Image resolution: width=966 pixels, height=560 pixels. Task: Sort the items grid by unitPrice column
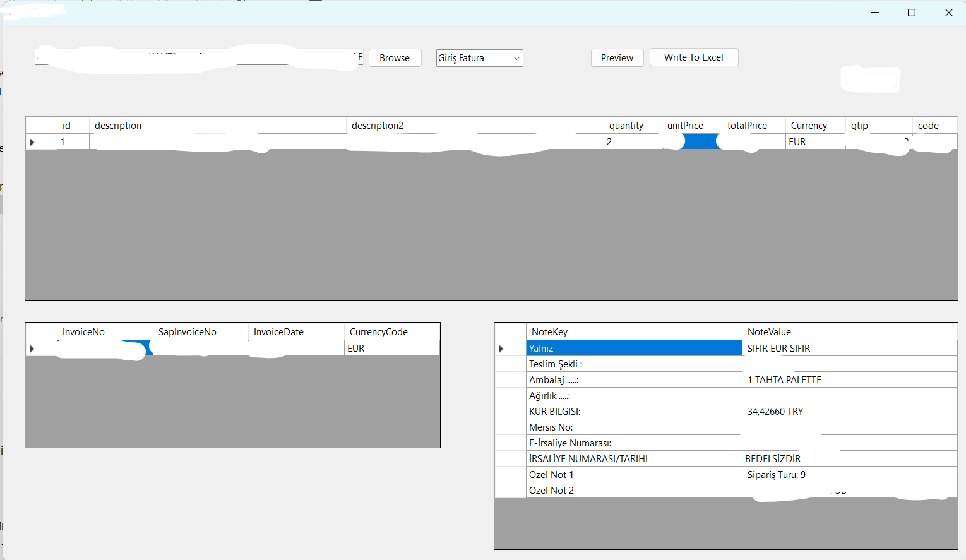point(685,125)
